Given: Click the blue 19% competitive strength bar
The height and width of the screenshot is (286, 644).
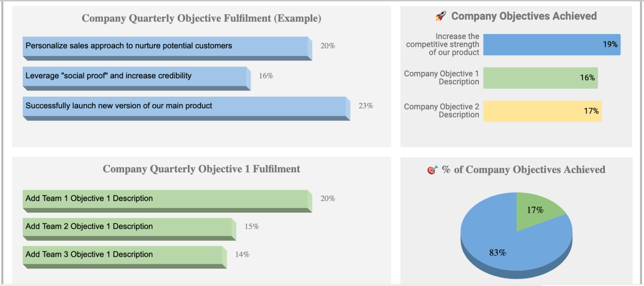Looking at the screenshot, I should click(x=551, y=44).
